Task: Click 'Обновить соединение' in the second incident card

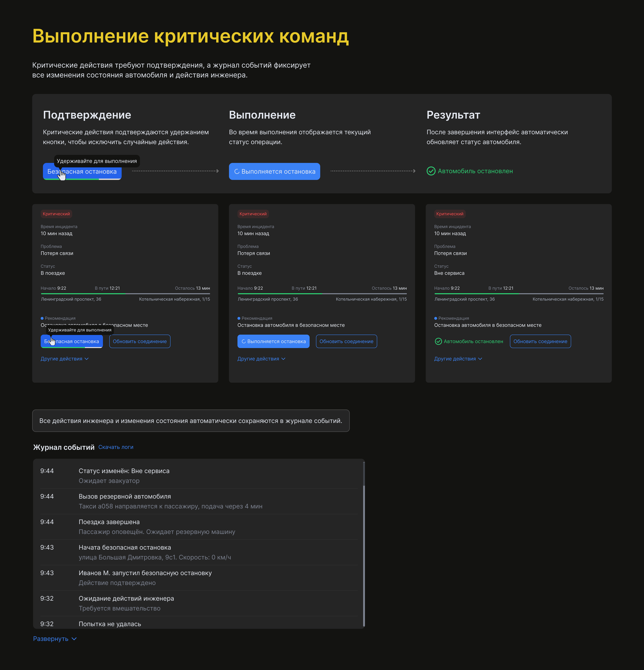Action: pyautogui.click(x=346, y=341)
